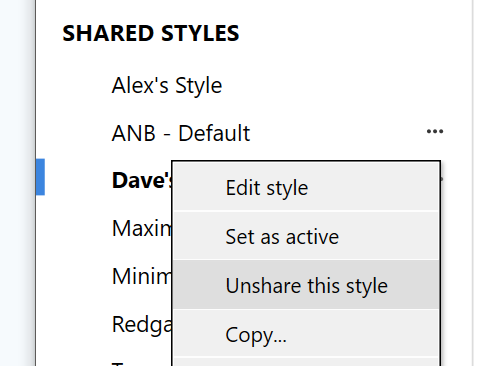The width and height of the screenshot is (497, 366).
Task: Click the partially hidden ellipsis beside Dave's style
Action: [x=442, y=179]
